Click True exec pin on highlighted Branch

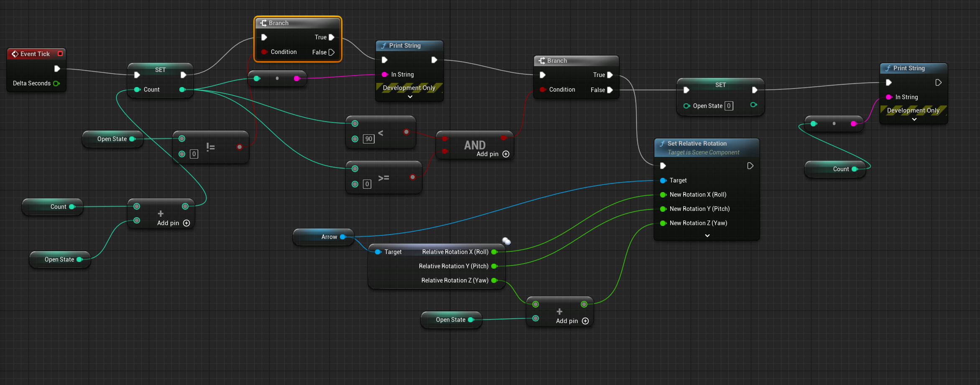click(332, 37)
